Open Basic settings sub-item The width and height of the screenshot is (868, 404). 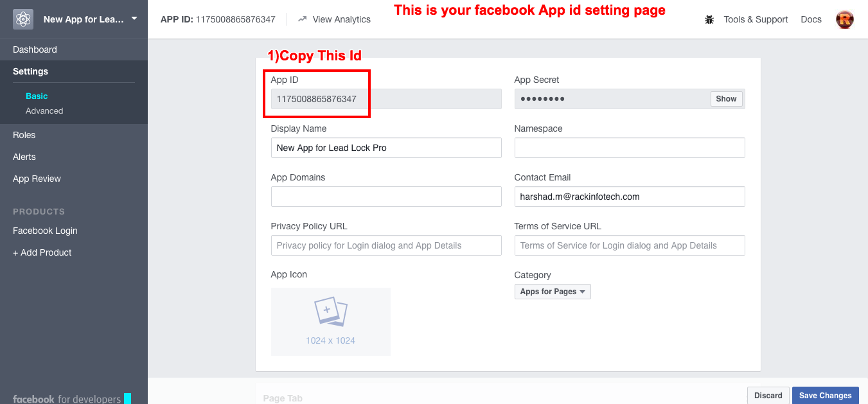coord(37,96)
